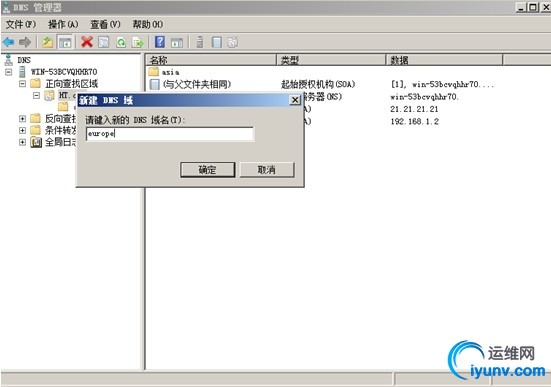Click the NS data win-53bcvqhhr70. cell
Screen dimensions: 551x387
424,97
